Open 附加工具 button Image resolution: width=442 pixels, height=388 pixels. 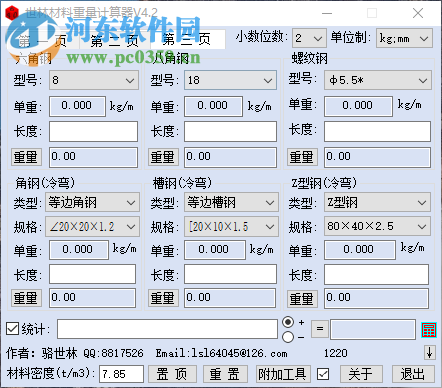coord(283,374)
